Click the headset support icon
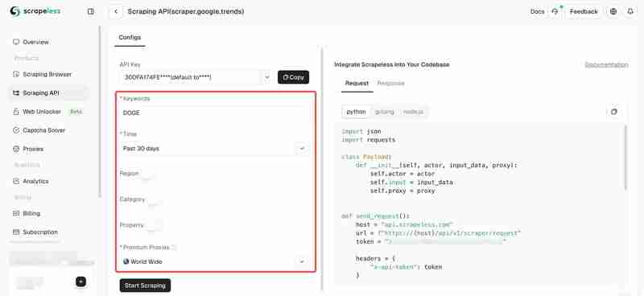The height and width of the screenshot is (296, 644). point(555,11)
